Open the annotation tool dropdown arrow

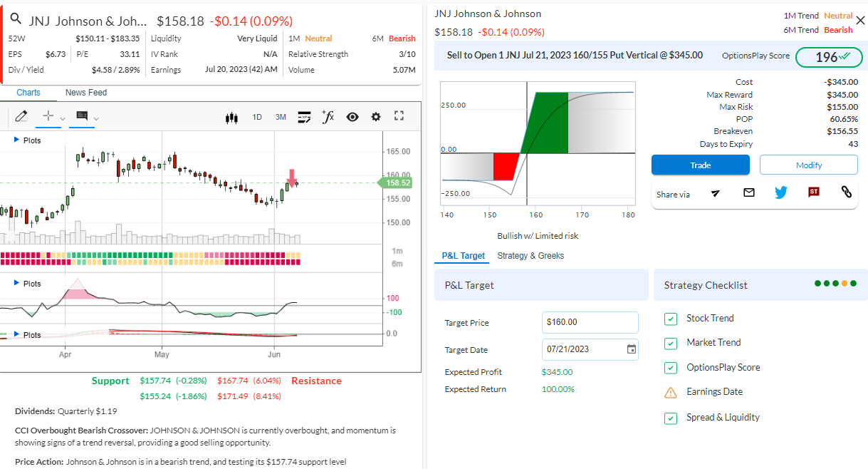(x=96, y=118)
